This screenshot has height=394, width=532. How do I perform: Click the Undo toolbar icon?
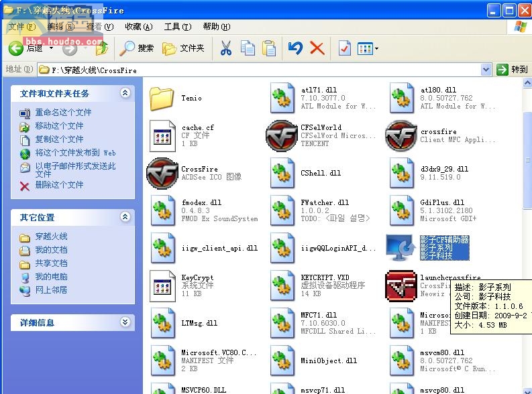click(295, 48)
